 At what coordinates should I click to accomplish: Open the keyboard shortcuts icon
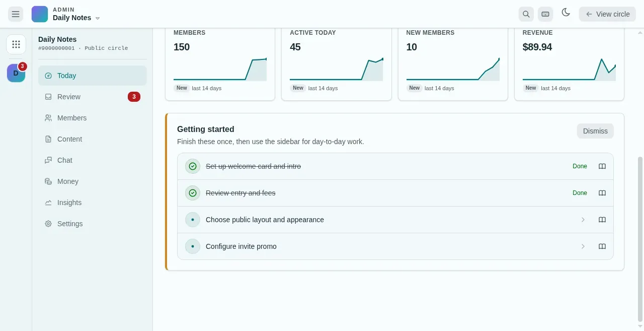pyautogui.click(x=545, y=14)
